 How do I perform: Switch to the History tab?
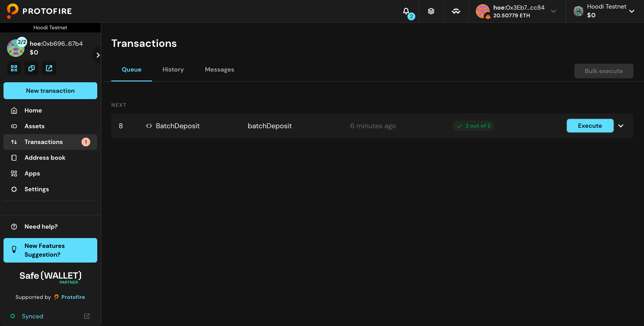click(173, 70)
